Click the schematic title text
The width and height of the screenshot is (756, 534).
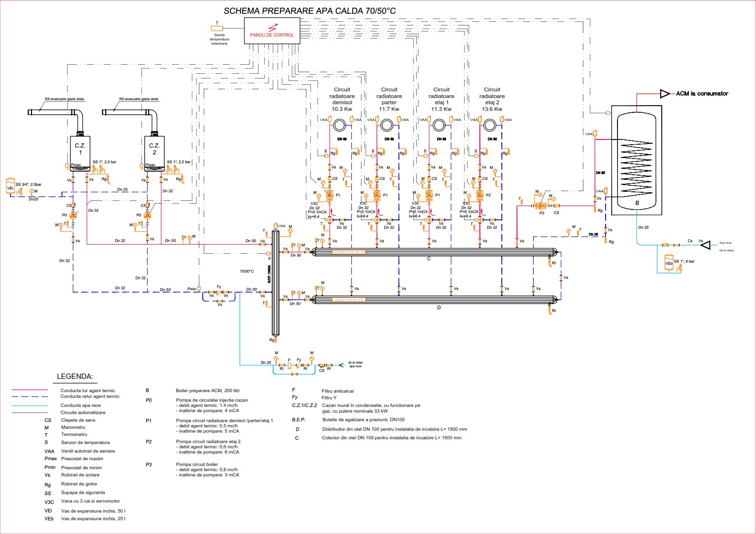coord(309,11)
